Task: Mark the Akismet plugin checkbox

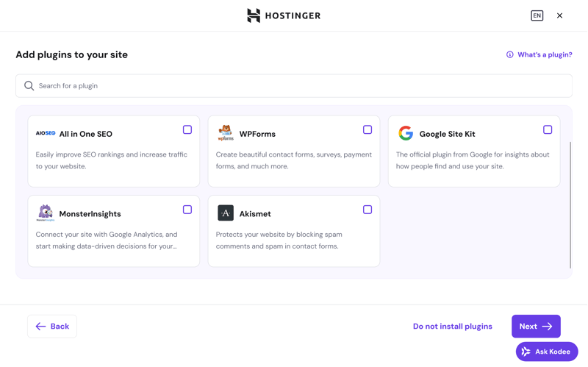Action: (367, 210)
